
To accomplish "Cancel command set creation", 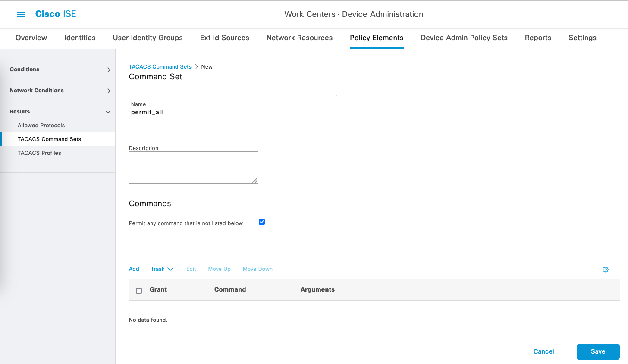I will tap(543, 352).
